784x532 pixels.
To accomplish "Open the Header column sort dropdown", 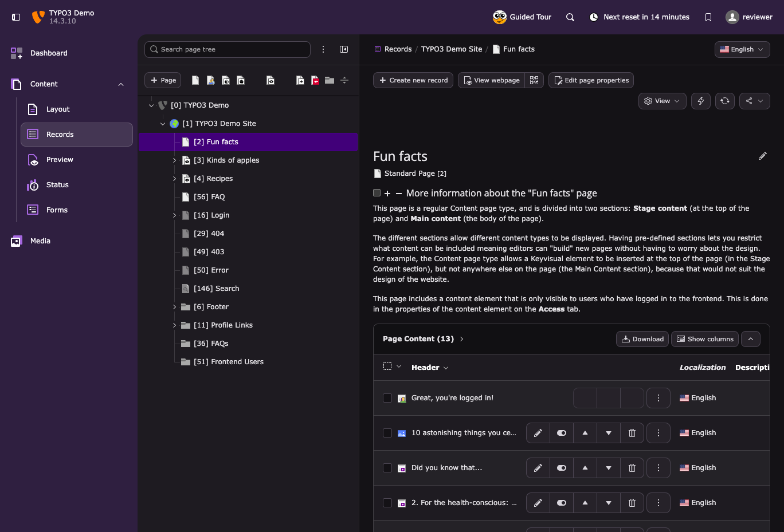I will pyautogui.click(x=430, y=368).
